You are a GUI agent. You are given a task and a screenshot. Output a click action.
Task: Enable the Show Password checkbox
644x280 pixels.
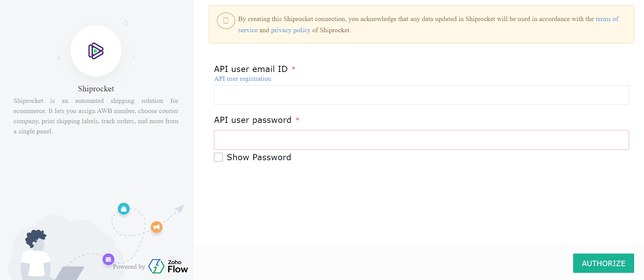[x=218, y=157]
